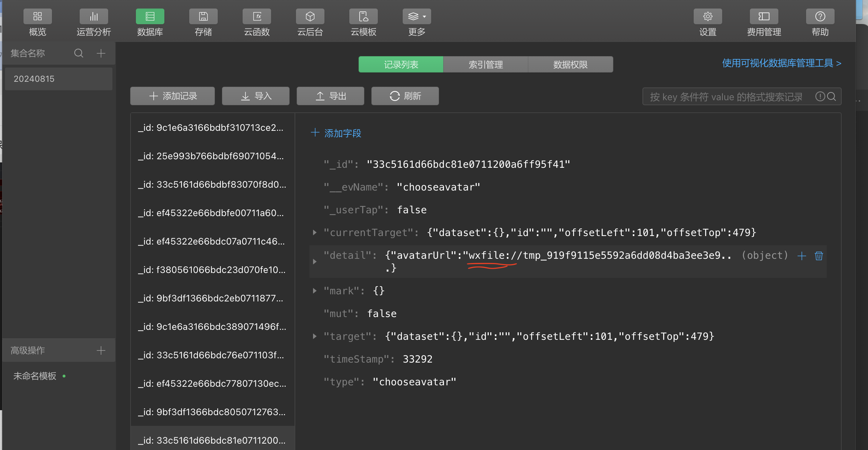Expand the target field triangle
Viewport: 868px width, 450px height.
pyautogui.click(x=314, y=336)
